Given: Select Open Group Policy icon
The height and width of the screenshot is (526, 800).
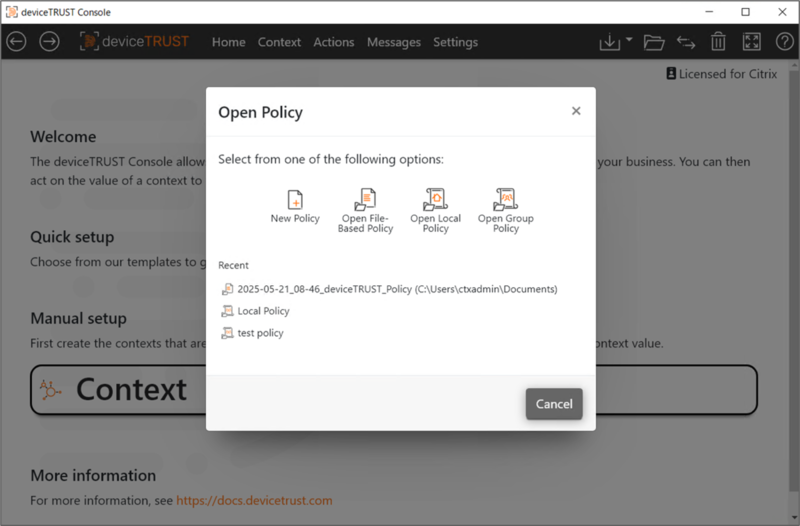Looking at the screenshot, I should [506, 199].
